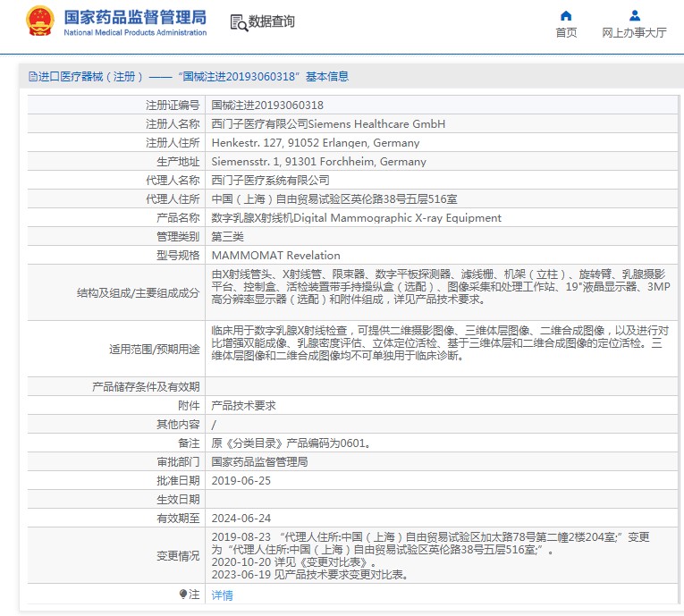Image resolution: width=684 pixels, height=616 pixels.
Task: Click the 适用范围 intended use paragraph
Action: click(441, 343)
